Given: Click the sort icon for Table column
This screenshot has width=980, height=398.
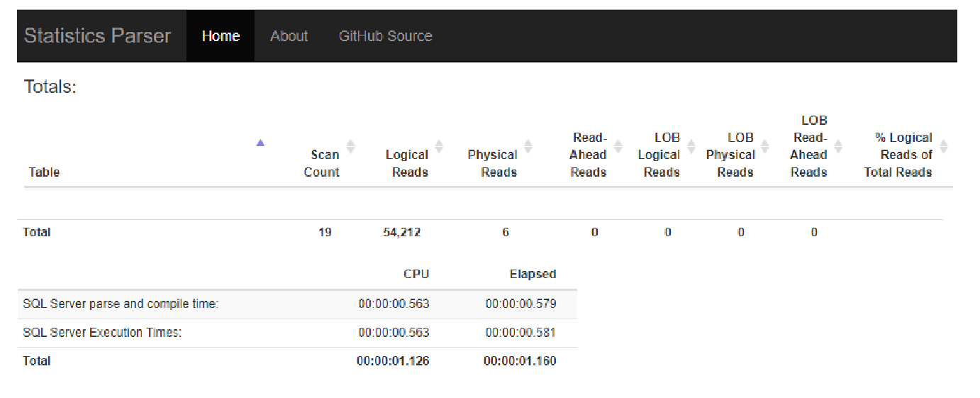Looking at the screenshot, I should (260, 144).
